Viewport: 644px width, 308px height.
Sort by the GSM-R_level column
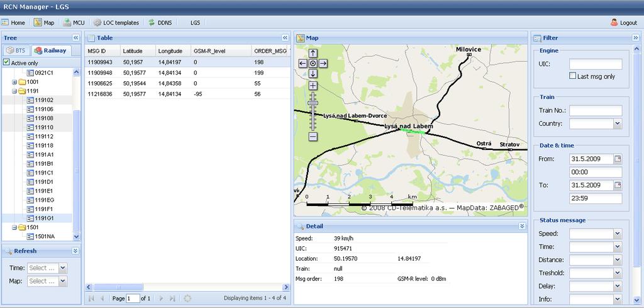click(221, 51)
